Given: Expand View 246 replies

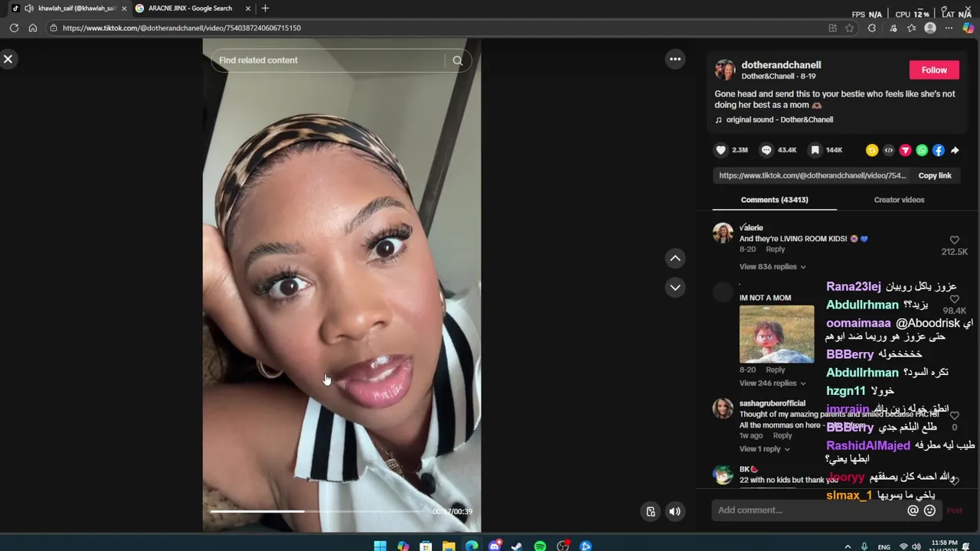Looking at the screenshot, I should tap(773, 383).
